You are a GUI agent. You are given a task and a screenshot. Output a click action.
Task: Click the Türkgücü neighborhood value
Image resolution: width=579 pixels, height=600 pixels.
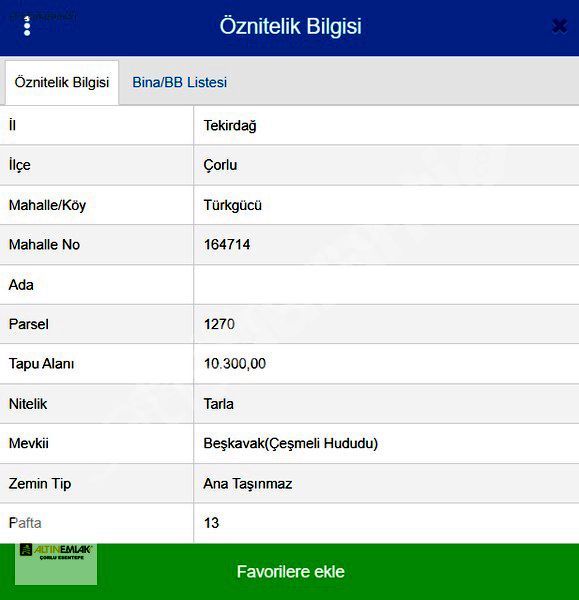tap(233, 205)
